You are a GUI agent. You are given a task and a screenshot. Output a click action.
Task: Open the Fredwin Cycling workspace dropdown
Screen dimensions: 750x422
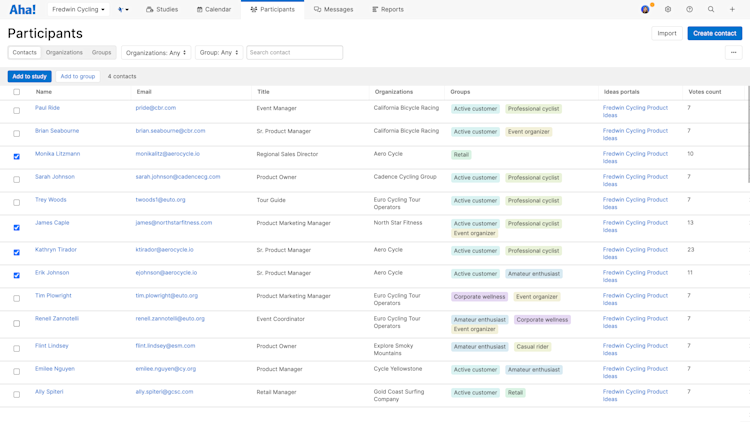[78, 9]
